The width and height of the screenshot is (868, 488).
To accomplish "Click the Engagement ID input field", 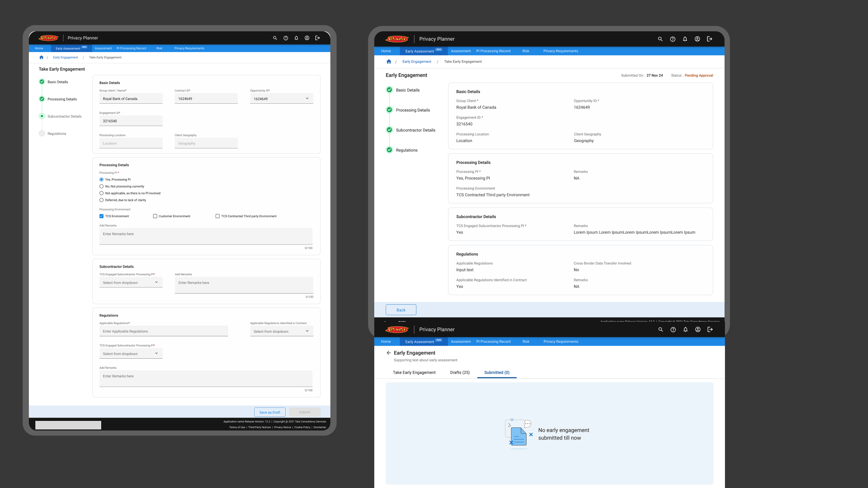I will pos(130,121).
